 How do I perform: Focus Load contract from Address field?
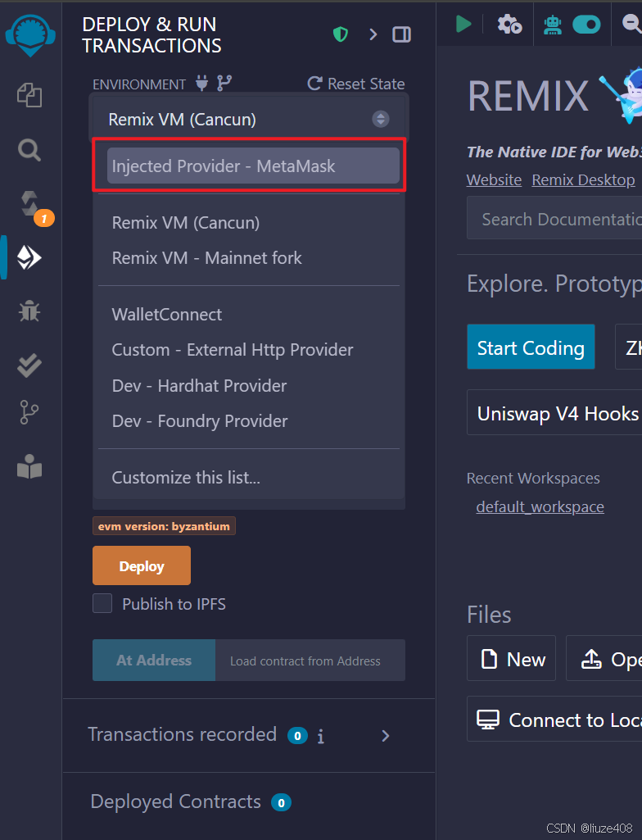point(310,660)
